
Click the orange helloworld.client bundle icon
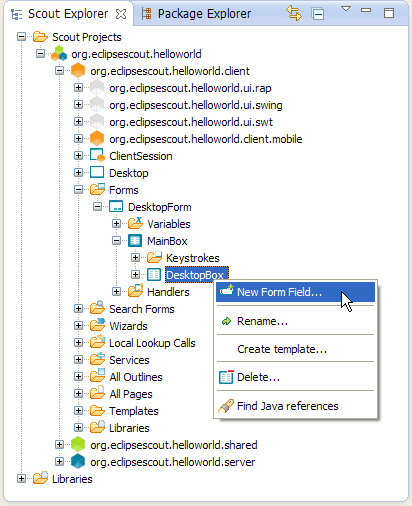click(78, 70)
